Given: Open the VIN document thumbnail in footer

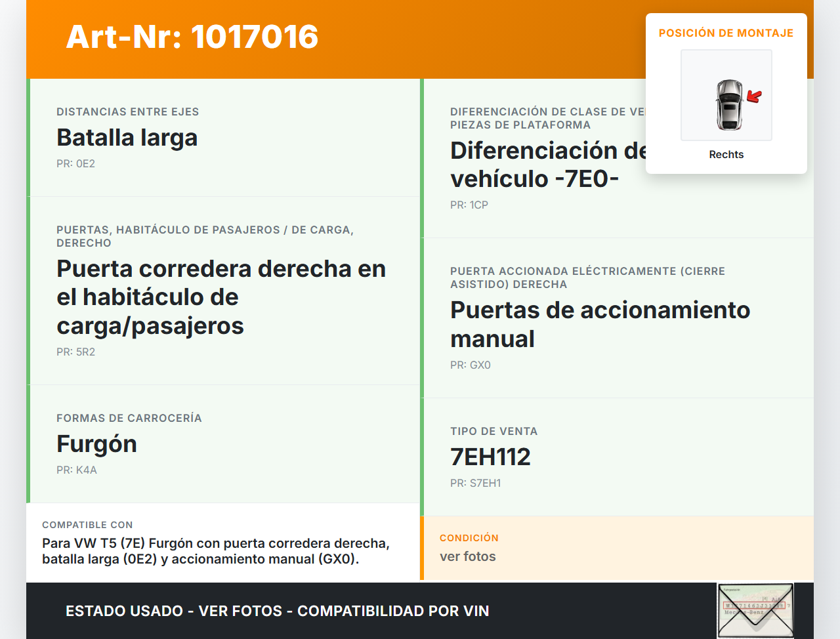Looking at the screenshot, I should click(755, 610).
